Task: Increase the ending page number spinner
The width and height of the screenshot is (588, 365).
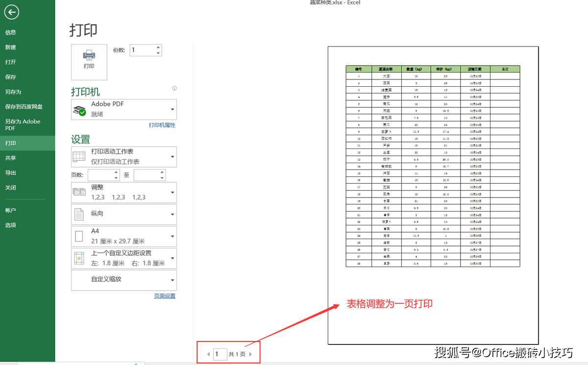Action: [x=163, y=172]
